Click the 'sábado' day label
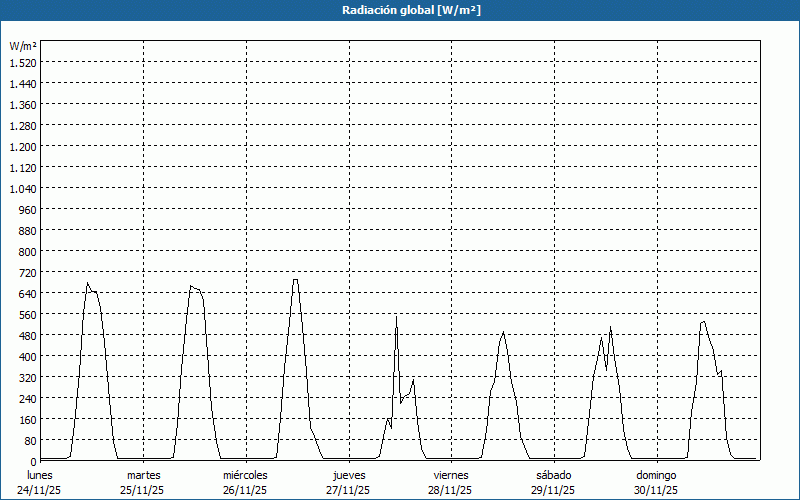The height and width of the screenshot is (500, 800). click(x=554, y=475)
